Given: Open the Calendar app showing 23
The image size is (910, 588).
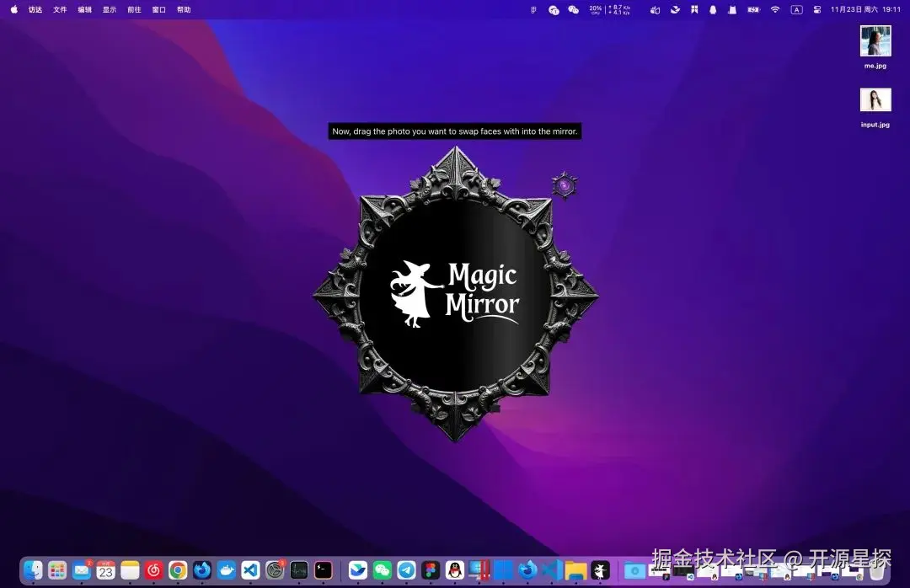Looking at the screenshot, I should click(105, 570).
